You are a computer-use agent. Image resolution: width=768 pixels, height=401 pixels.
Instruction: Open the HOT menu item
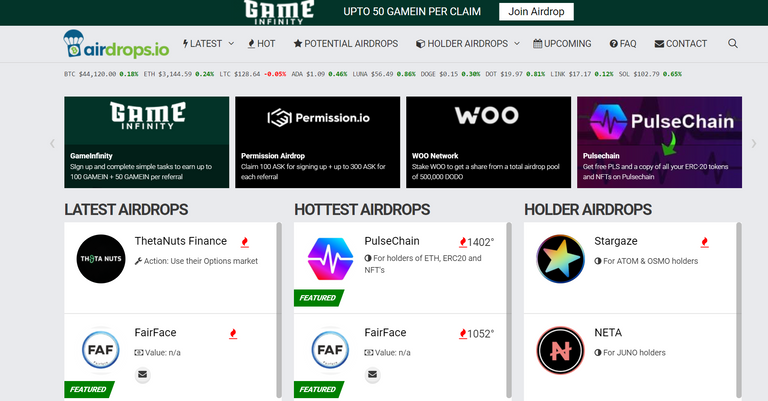(x=262, y=44)
